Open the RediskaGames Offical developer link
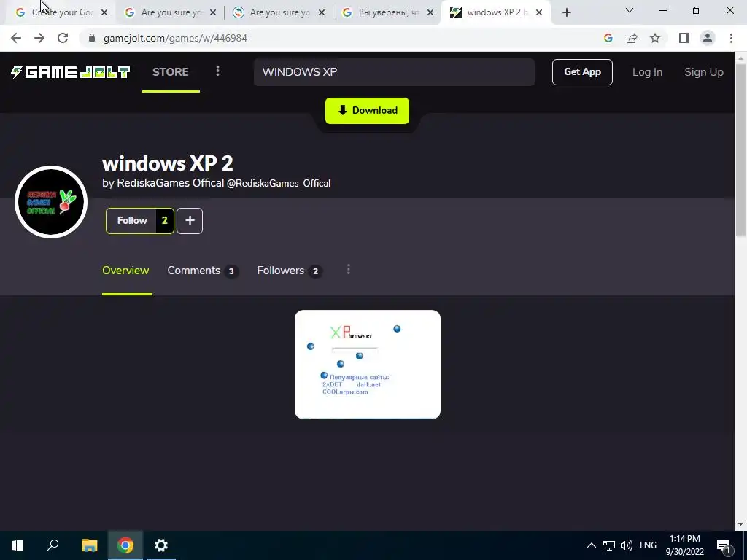 pyautogui.click(x=171, y=183)
